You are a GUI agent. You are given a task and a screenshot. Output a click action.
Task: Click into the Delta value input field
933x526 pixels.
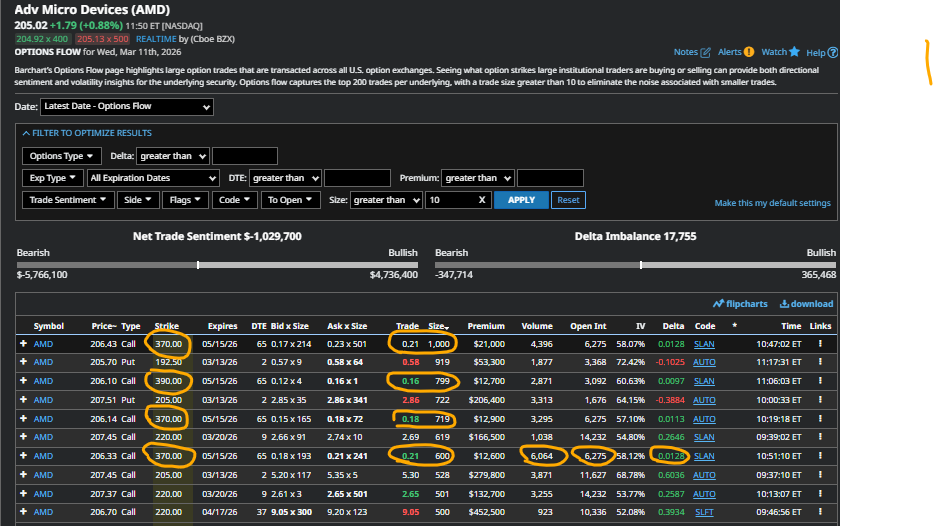point(245,156)
